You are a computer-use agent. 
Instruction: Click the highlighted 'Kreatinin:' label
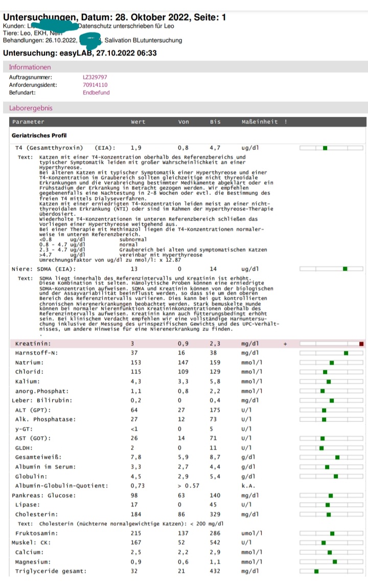[x=33, y=344]
